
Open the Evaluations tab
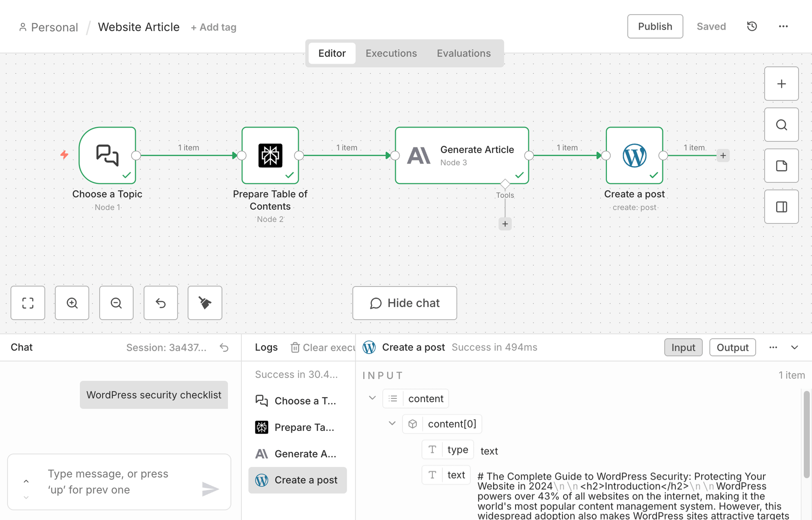[463, 53]
